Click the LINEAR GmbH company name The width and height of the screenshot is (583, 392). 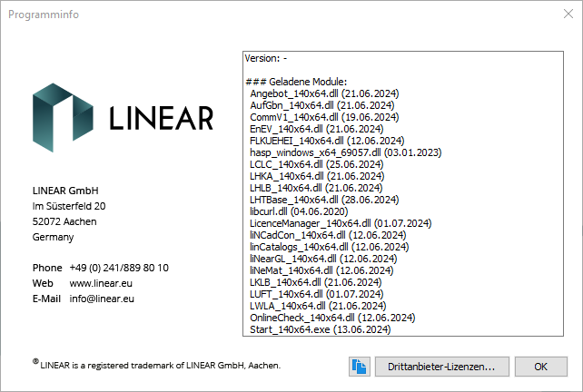65,191
